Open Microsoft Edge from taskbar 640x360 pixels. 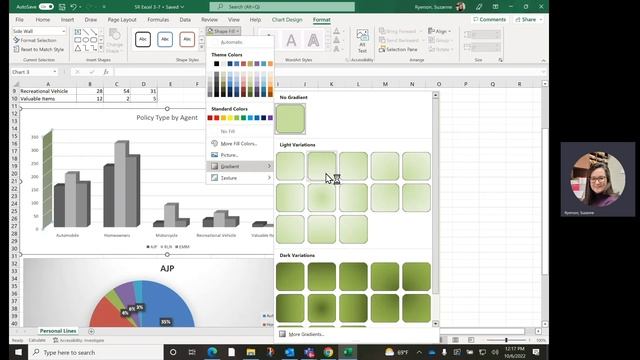click(x=212, y=352)
